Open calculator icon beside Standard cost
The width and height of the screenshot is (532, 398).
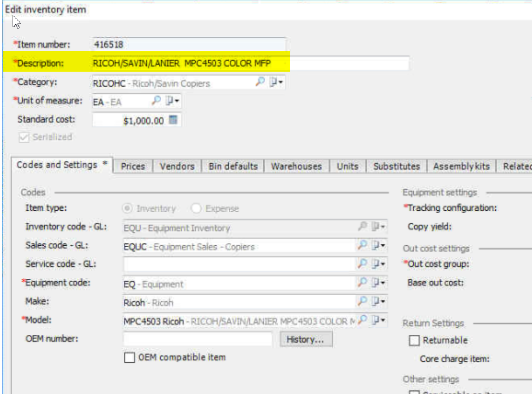tap(173, 120)
